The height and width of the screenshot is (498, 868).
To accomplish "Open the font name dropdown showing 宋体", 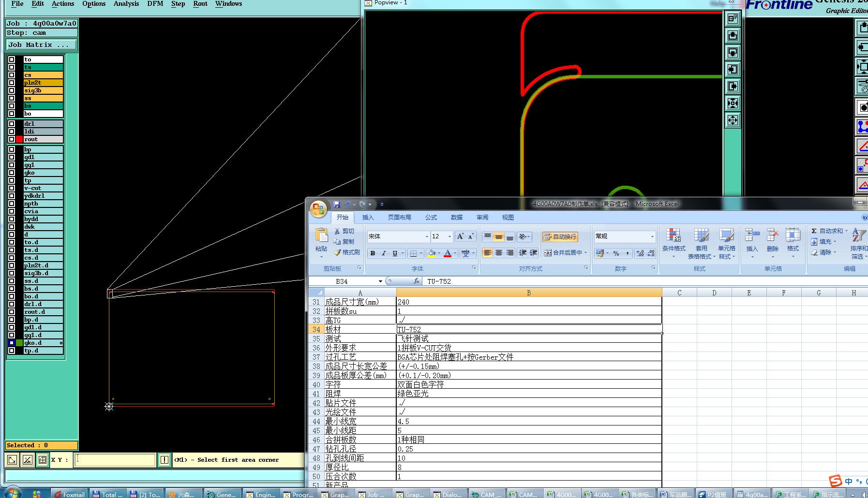I will click(x=427, y=236).
